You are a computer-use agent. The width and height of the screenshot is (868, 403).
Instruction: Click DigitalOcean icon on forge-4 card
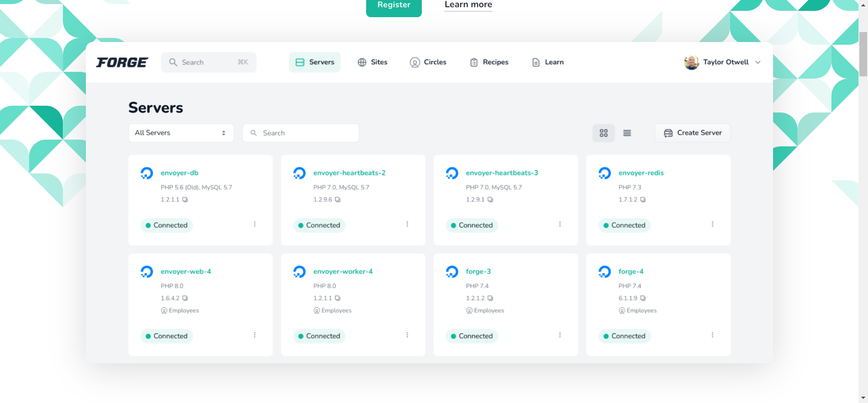pyautogui.click(x=604, y=272)
